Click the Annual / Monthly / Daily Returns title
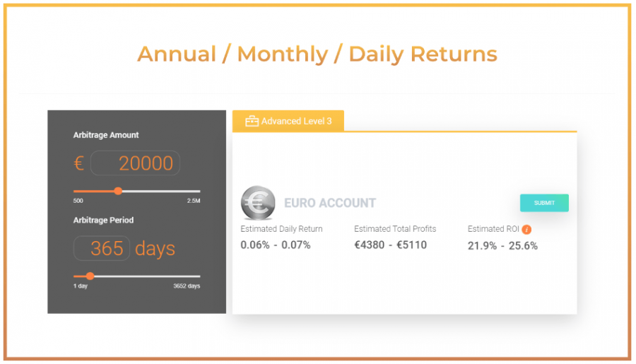Viewport: 636px width, 364px height. [317, 54]
